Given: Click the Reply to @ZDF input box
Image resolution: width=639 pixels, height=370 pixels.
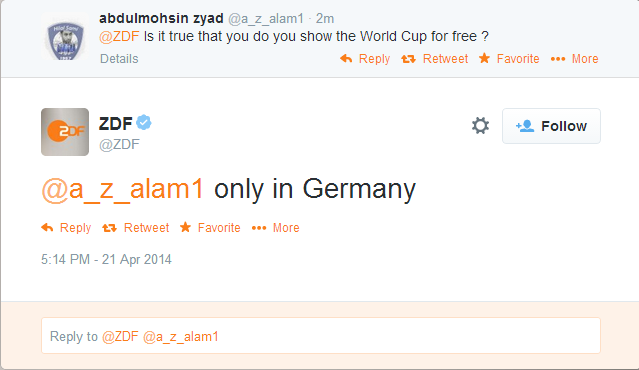Looking at the screenshot, I should 321,336.
